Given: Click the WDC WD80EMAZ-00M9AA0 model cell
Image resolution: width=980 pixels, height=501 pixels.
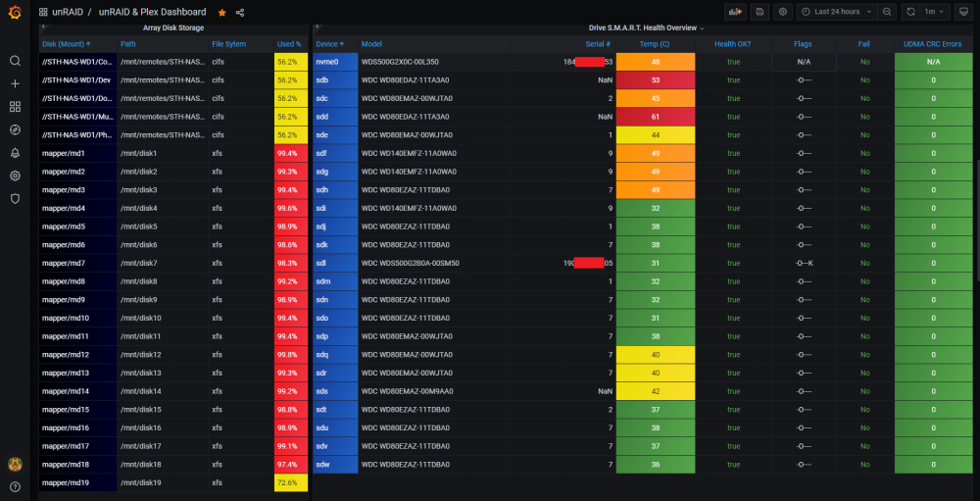Looking at the screenshot, I should (434, 391).
